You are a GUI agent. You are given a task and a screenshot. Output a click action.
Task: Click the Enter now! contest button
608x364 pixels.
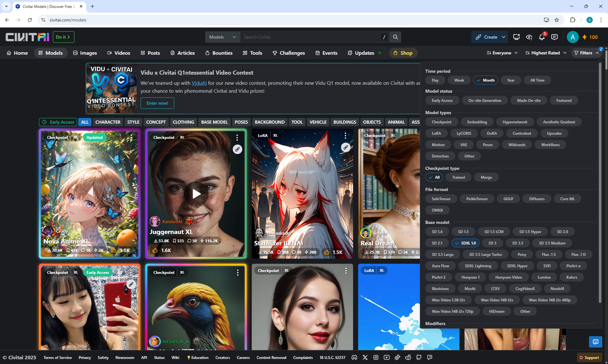(157, 103)
